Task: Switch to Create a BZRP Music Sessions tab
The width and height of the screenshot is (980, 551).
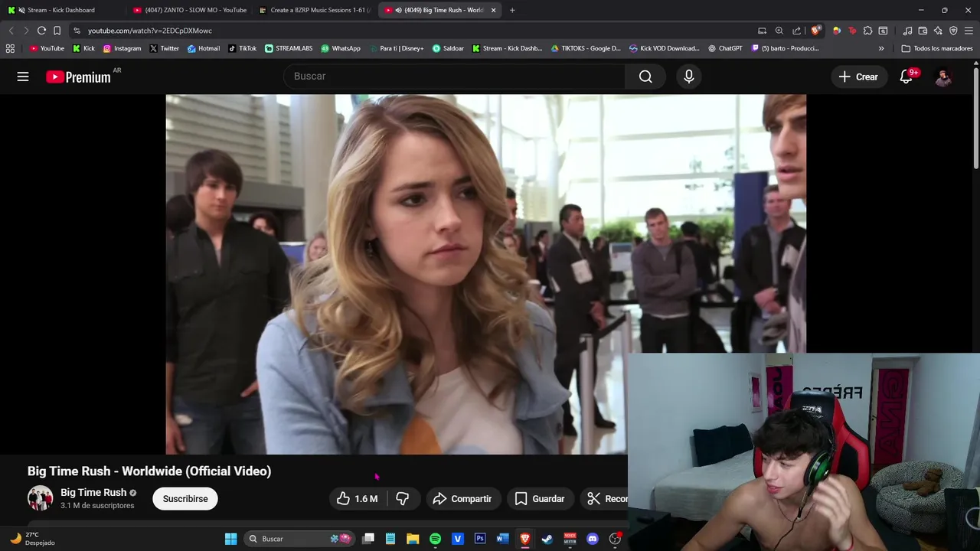Action: click(x=315, y=10)
